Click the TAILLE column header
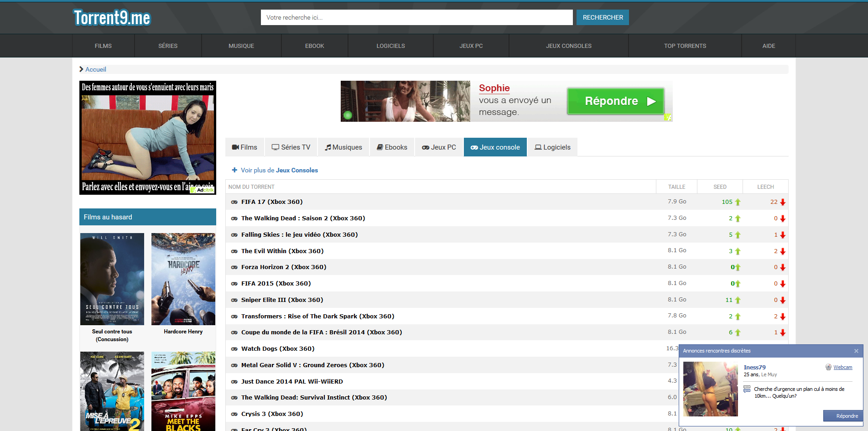This screenshot has width=868, height=431. tap(677, 187)
